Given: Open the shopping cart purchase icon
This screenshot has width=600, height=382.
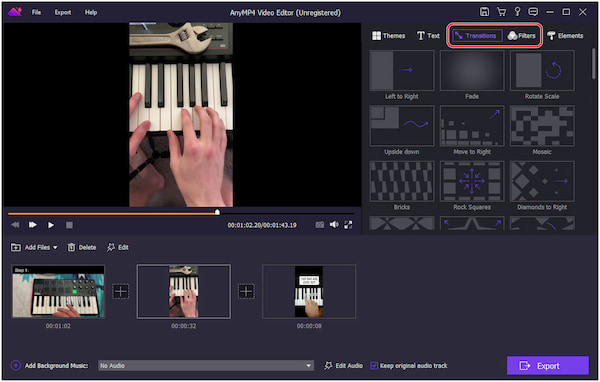Looking at the screenshot, I should point(501,12).
